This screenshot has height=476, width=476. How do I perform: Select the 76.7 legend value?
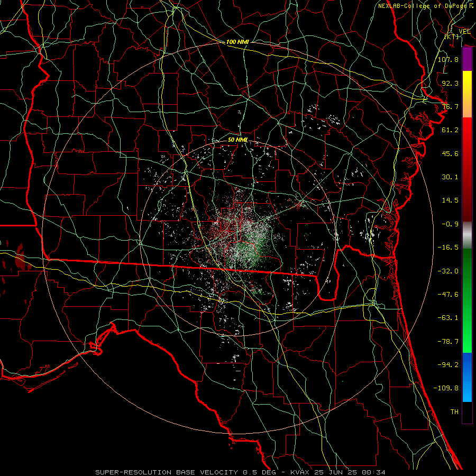450,106
